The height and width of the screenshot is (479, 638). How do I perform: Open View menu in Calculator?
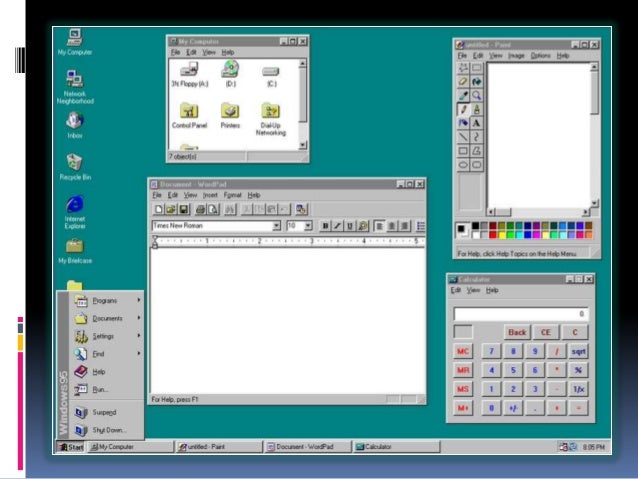pos(473,290)
